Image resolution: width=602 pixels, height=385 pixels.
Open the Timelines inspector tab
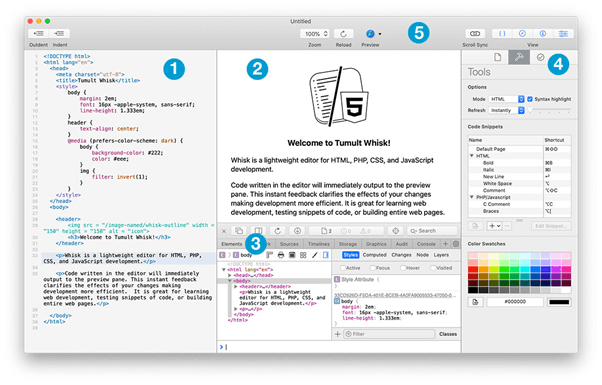pos(319,244)
